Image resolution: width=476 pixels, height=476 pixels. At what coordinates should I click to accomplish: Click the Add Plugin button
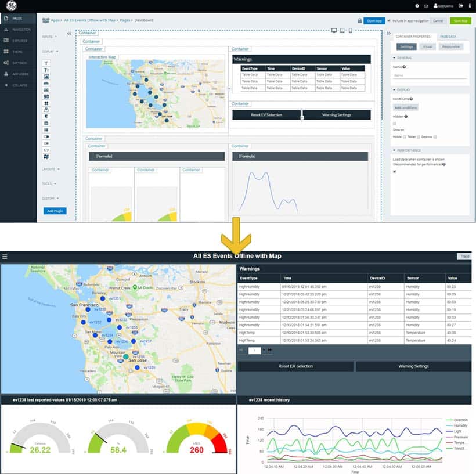pyautogui.click(x=55, y=211)
